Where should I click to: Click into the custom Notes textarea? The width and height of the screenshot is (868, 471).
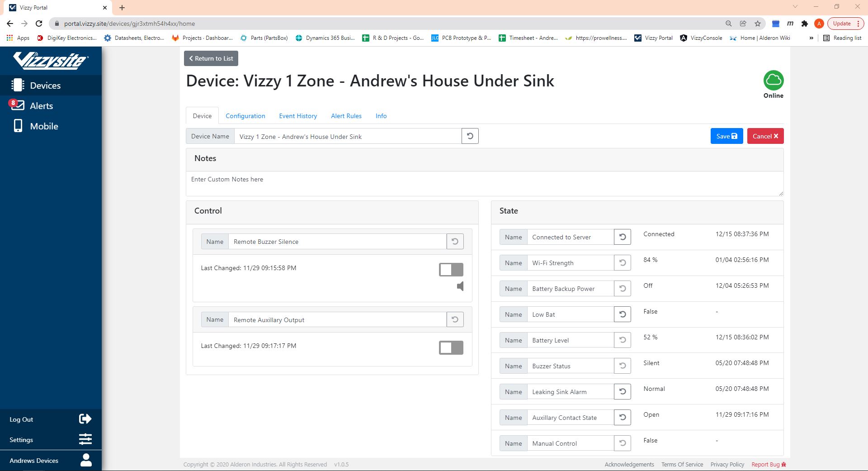coord(485,184)
